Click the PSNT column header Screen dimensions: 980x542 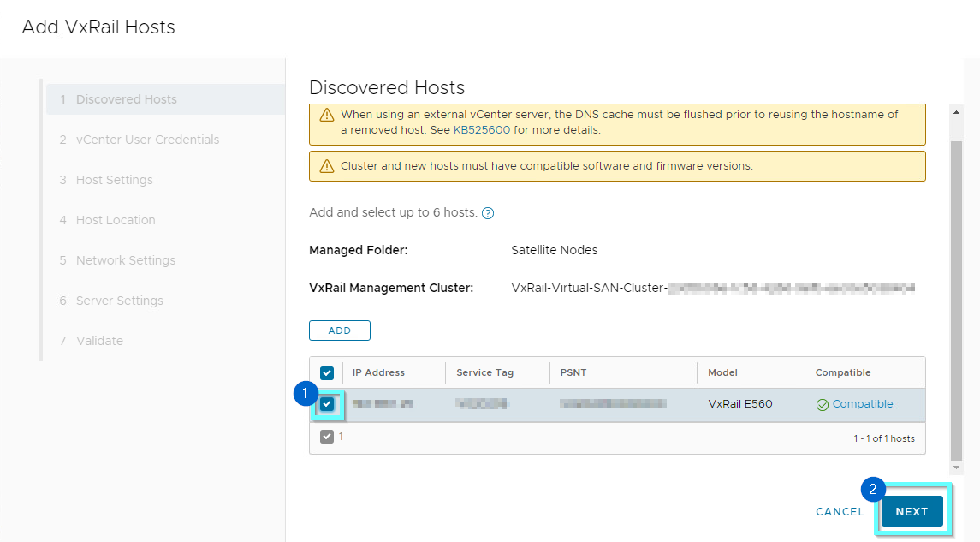[573, 372]
